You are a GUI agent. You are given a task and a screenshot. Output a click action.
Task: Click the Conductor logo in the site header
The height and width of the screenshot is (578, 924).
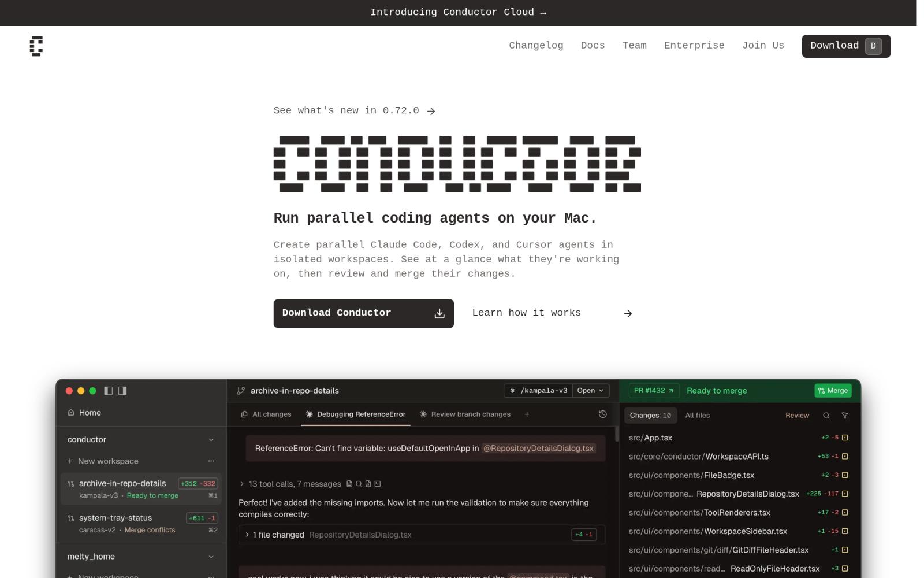pyautogui.click(x=36, y=46)
